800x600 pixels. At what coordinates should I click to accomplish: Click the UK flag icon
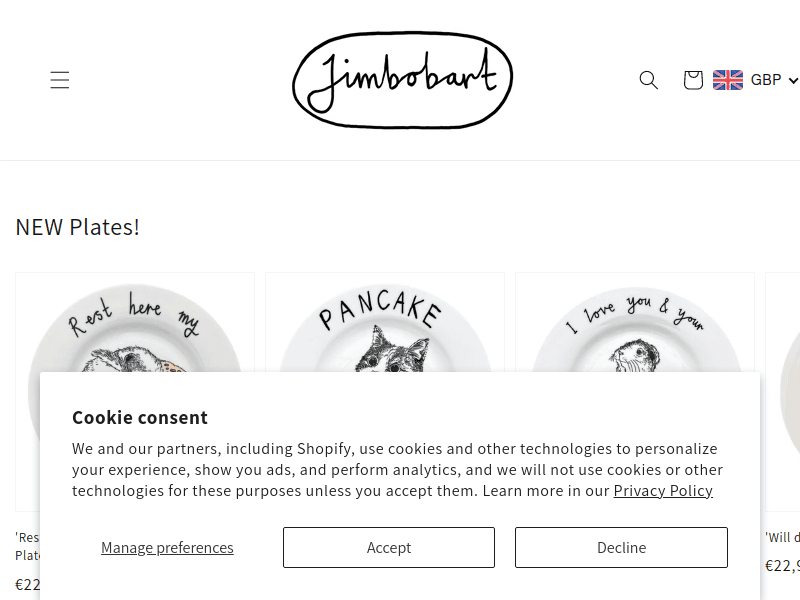728,80
